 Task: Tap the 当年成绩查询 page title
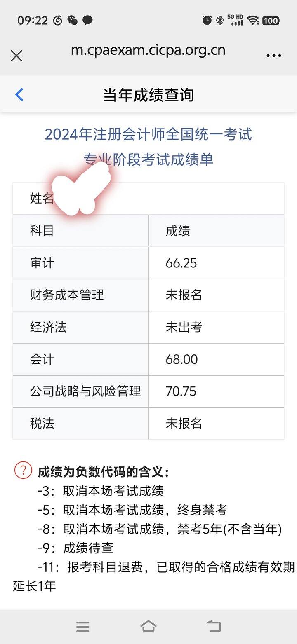pos(148,95)
